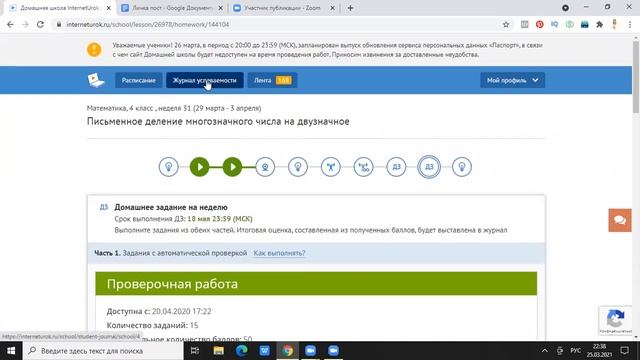
Task: Open Журнал успеваемости
Action: pos(204,80)
